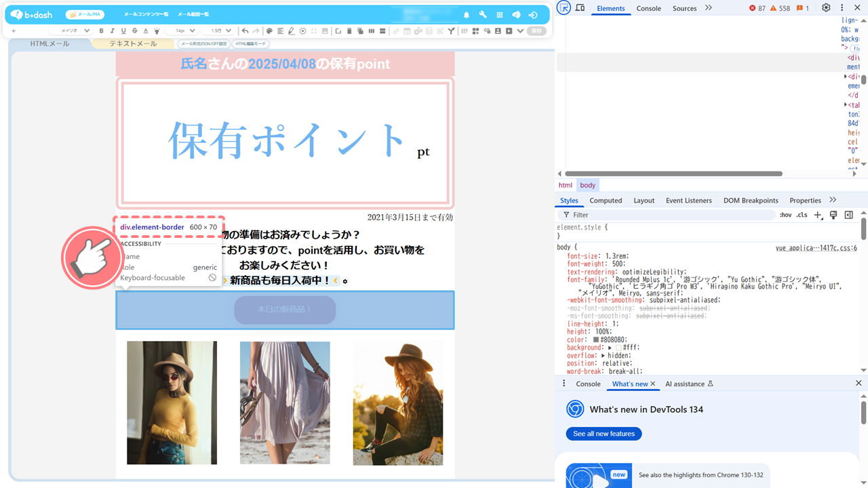
Task: Delete element with trash icon
Action: click(x=349, y=30)
